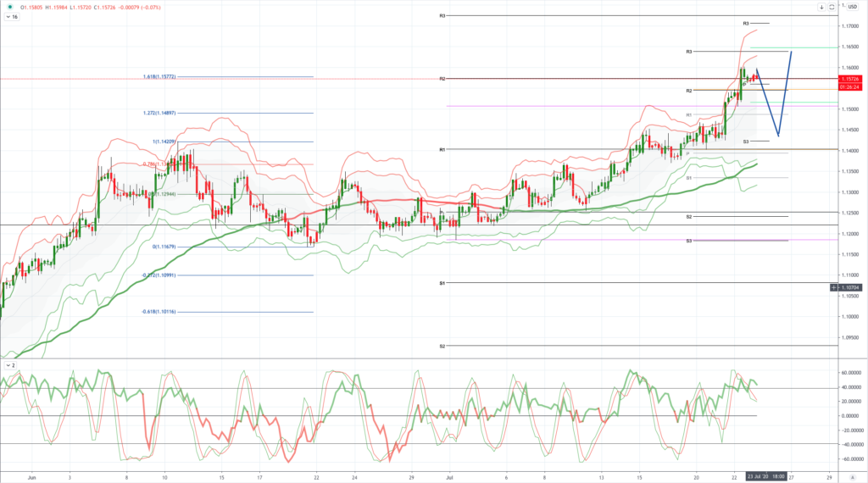Expand the lower pane's 2 indicators legend

[10, 366]
